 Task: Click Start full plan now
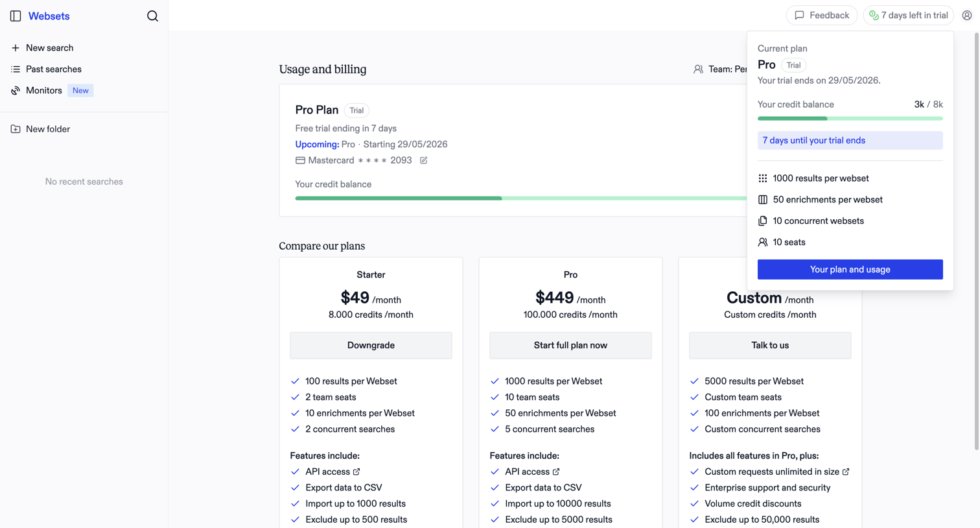(570, 346)
